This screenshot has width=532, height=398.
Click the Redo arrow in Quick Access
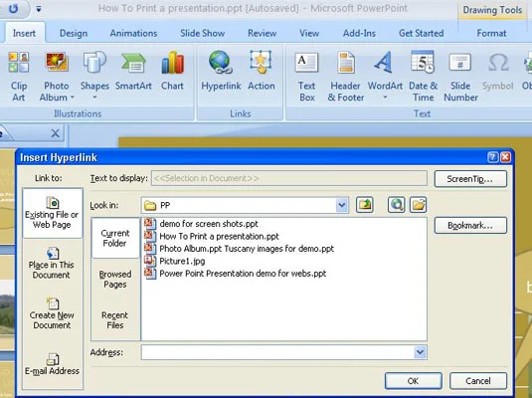pyautogui.click(x=14, y=8)
